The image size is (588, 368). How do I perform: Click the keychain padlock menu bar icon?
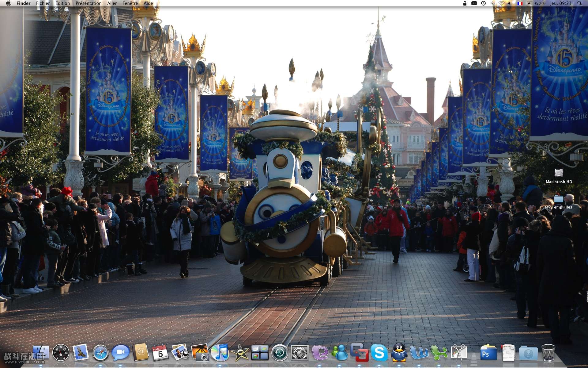(465, 3)
